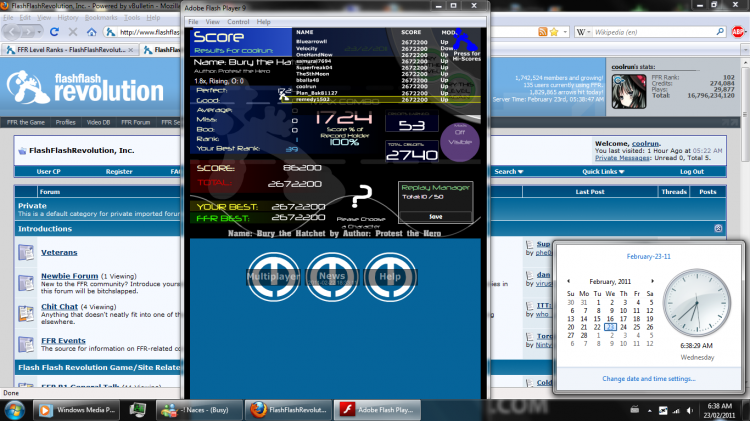Click the Chit Chat forum icon
This screenshot has width=750, height=421.
pyautogui.click(x=26, y=313)
